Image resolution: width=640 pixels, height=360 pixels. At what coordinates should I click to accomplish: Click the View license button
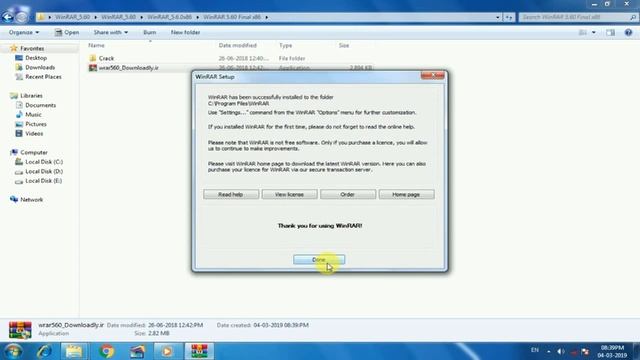pos(289,194)
